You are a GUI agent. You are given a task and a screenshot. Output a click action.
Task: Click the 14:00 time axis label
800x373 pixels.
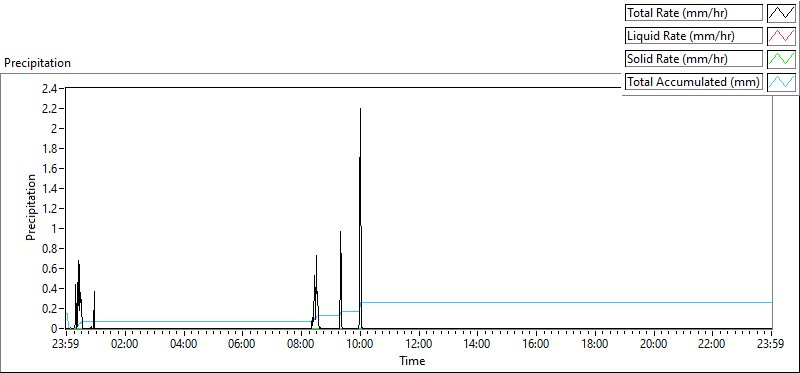click(478, 343)
